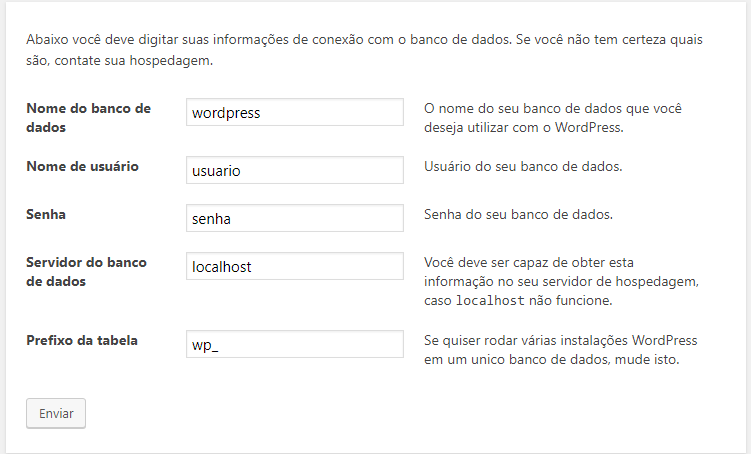The height and width of the screenshot is (454, 751).
Task: Click the Nome do banco de dados label
Action: coord(88,118)
